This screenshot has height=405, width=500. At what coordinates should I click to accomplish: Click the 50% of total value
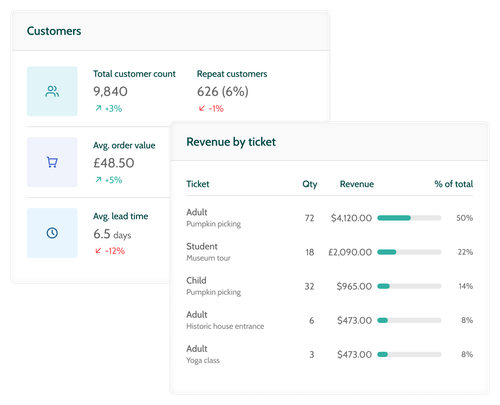point(465,218)
